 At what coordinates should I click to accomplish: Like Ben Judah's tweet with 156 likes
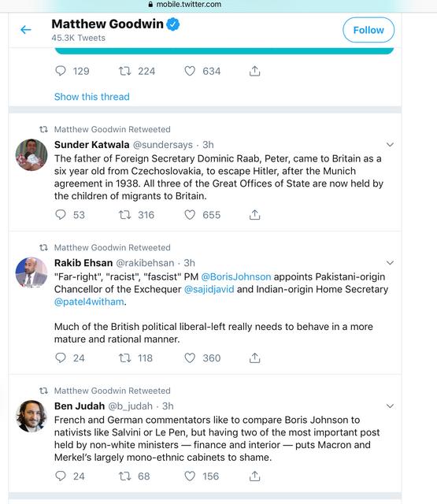point(190,476)
